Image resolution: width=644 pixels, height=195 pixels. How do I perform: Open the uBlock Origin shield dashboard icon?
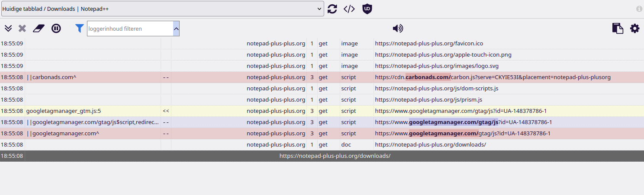pos(367,9)
